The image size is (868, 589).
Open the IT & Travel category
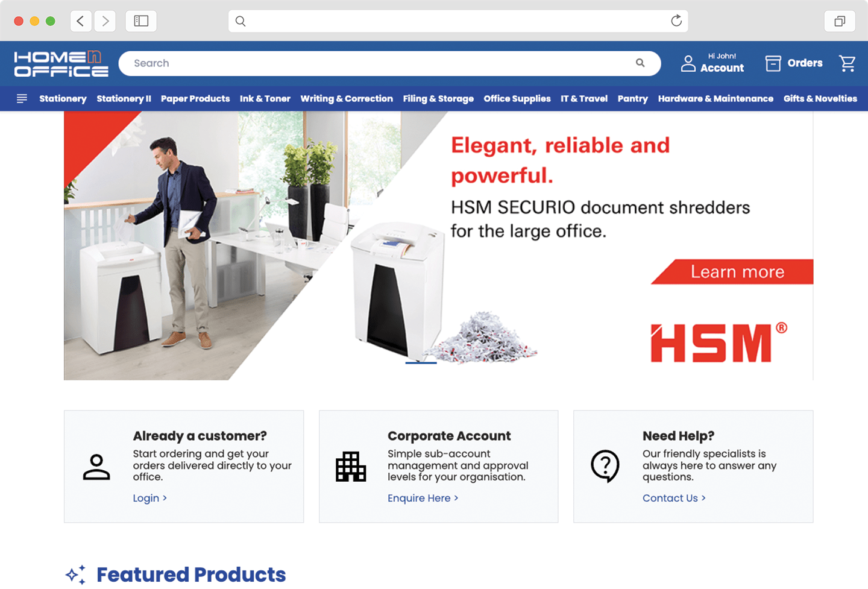coord(584,99)
